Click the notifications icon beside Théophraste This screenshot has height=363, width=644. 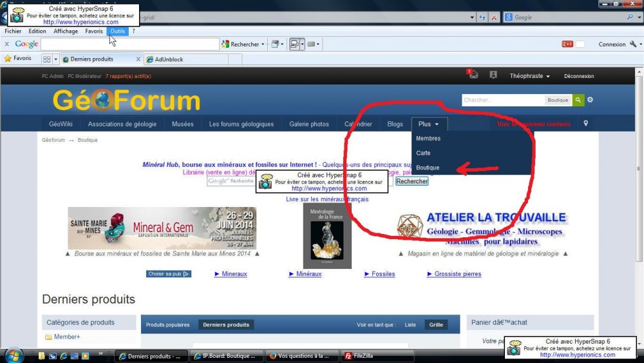(x=493, y=75)
